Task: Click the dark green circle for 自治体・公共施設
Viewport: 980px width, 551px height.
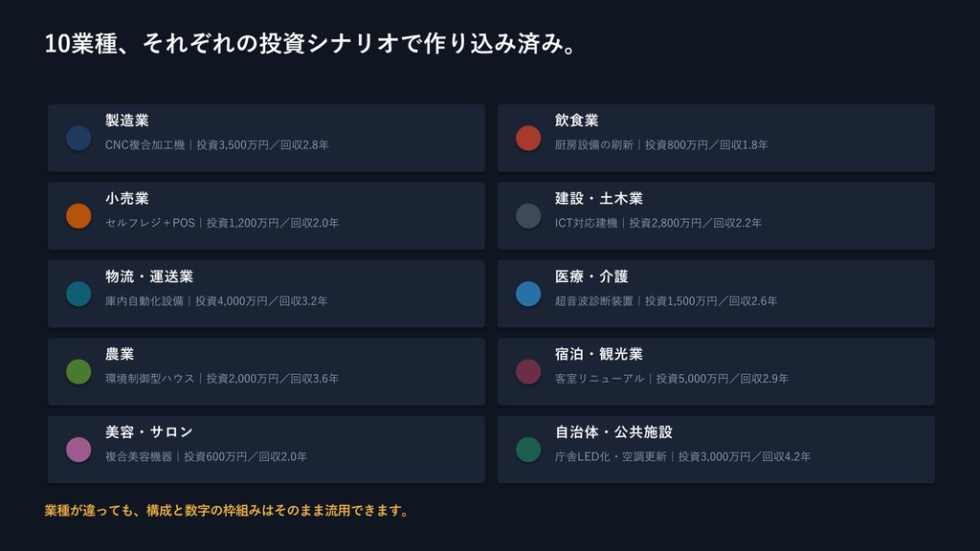Action: click(528, 450)
